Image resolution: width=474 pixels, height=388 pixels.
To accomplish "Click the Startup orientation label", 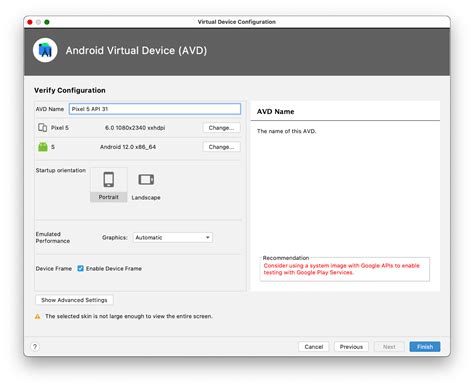I will point(61,170).
